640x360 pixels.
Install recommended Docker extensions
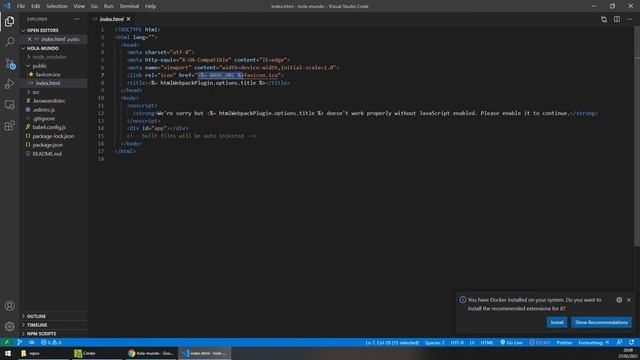click(x=557, y=322)
